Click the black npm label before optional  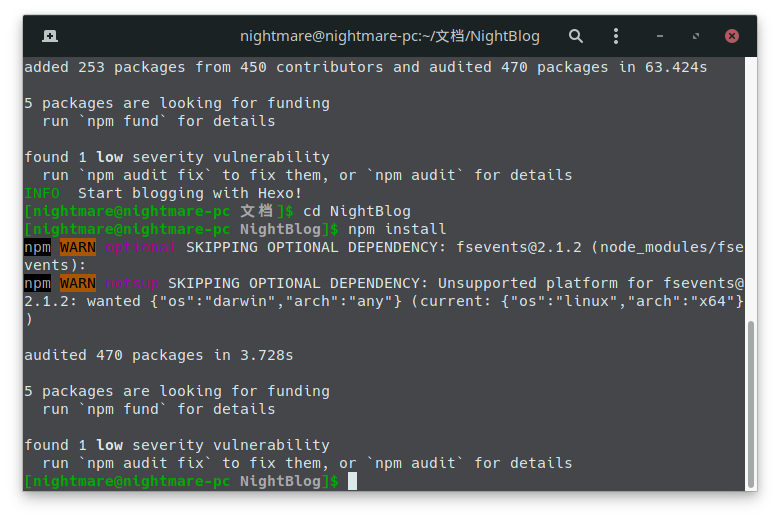tap(37, 247)
